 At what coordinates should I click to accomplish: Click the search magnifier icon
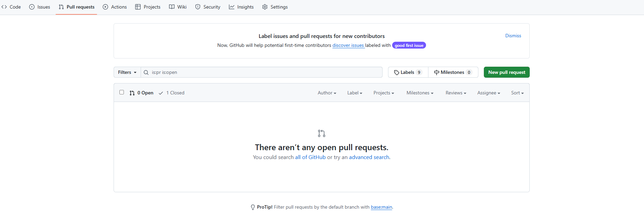[146, 73]
